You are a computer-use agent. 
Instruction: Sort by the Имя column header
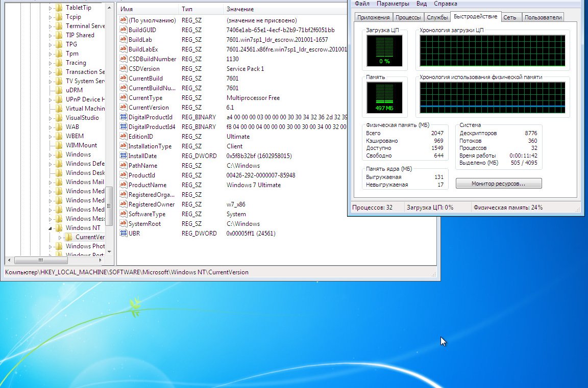(148, 9)
